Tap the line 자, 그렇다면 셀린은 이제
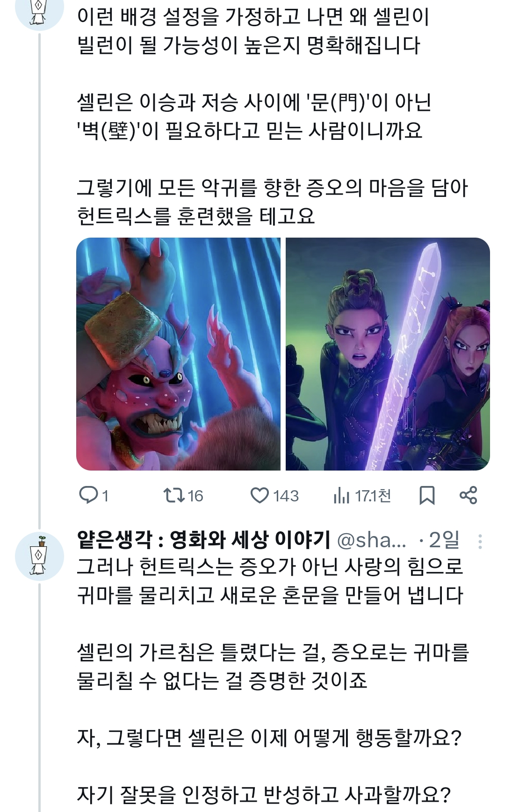Screen dimensions: 505x812 269,738
